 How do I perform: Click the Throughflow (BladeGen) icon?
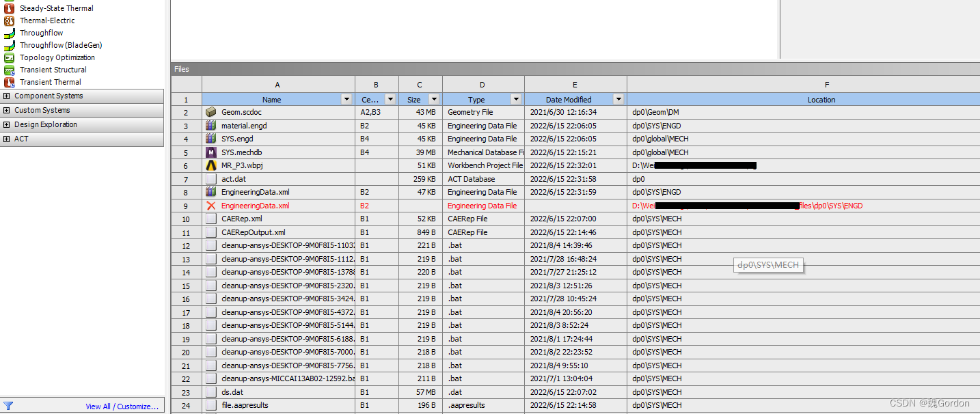point(9,45)
